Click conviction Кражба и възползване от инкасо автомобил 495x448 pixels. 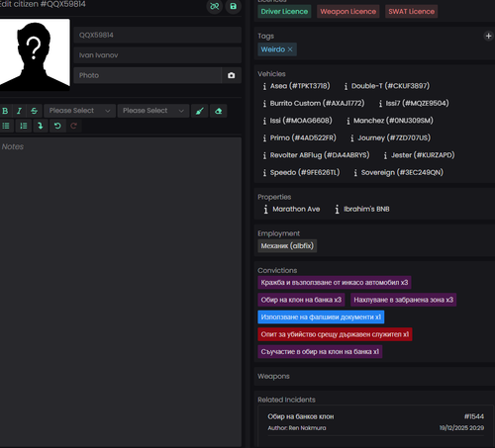click(x=335, y=283)
